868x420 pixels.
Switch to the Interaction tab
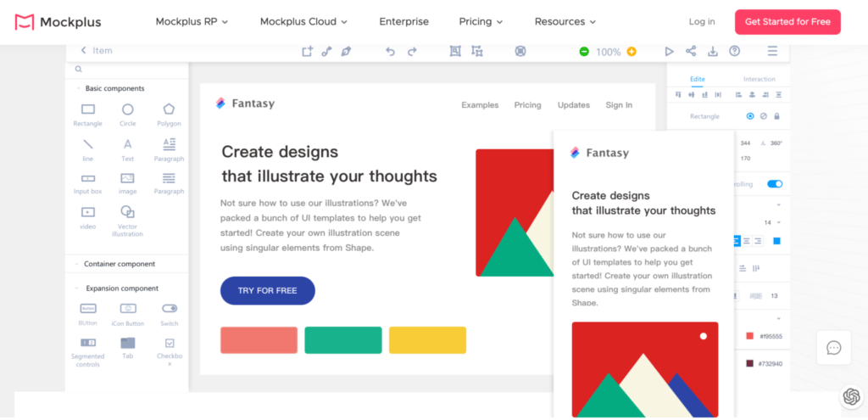tap(759, 80)
